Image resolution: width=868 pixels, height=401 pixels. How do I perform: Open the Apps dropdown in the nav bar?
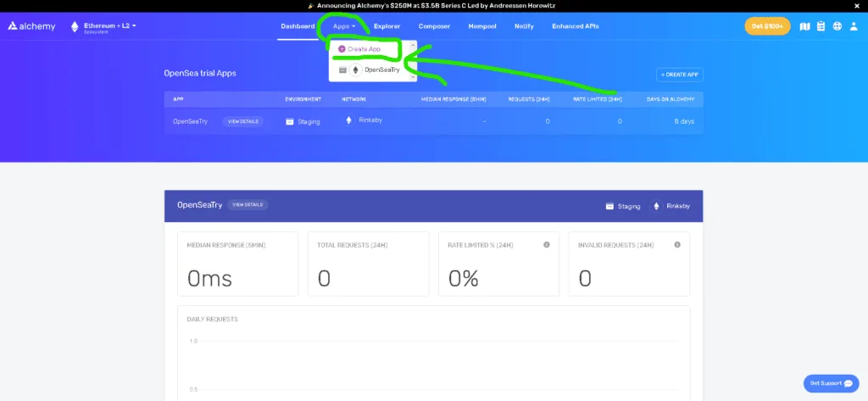pyautogui.click(x=344, y=26)
